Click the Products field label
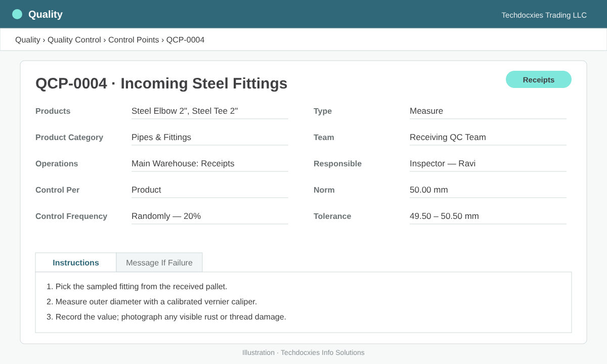Viewport: 607px width, 364px height. 53,111
